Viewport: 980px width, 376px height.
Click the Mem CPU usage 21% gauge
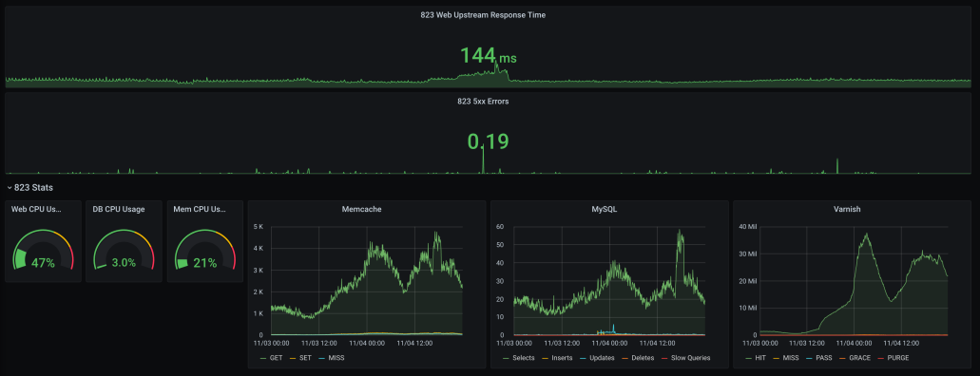click(x=205, y=251)
